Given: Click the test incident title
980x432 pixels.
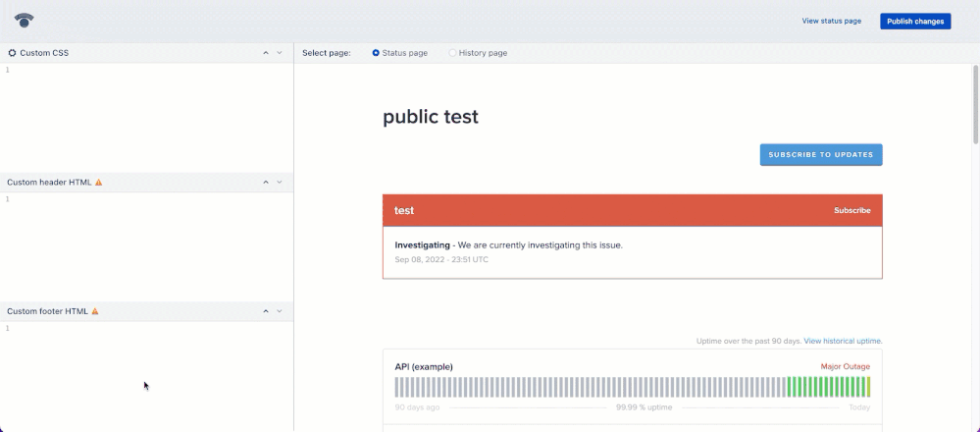Looking at the screenshot, I should [404, 211].
